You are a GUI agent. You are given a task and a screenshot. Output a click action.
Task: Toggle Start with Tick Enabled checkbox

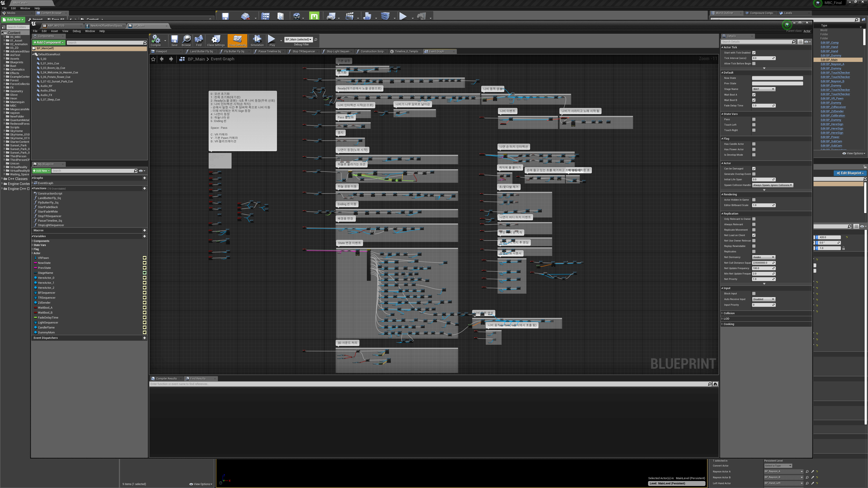754,53
